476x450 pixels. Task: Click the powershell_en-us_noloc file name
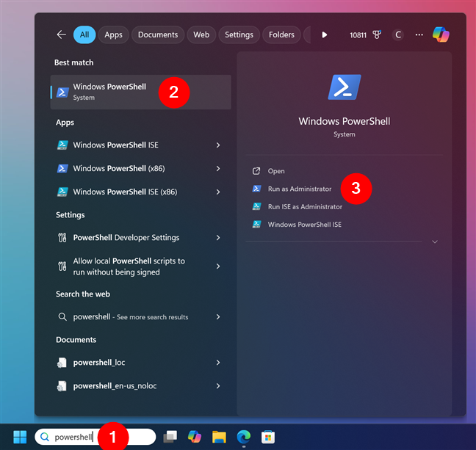click(115, 385)
